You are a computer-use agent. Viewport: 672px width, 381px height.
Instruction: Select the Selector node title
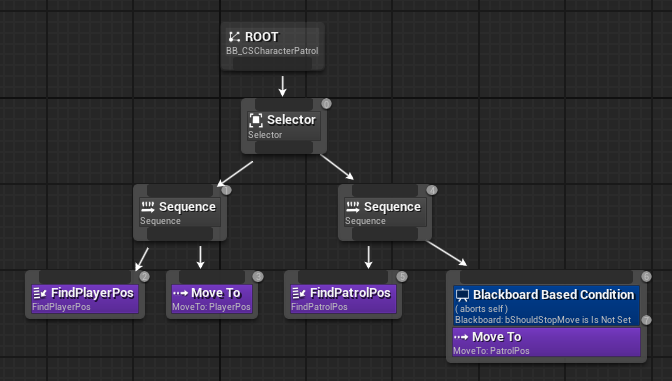[x=291, y=120]
